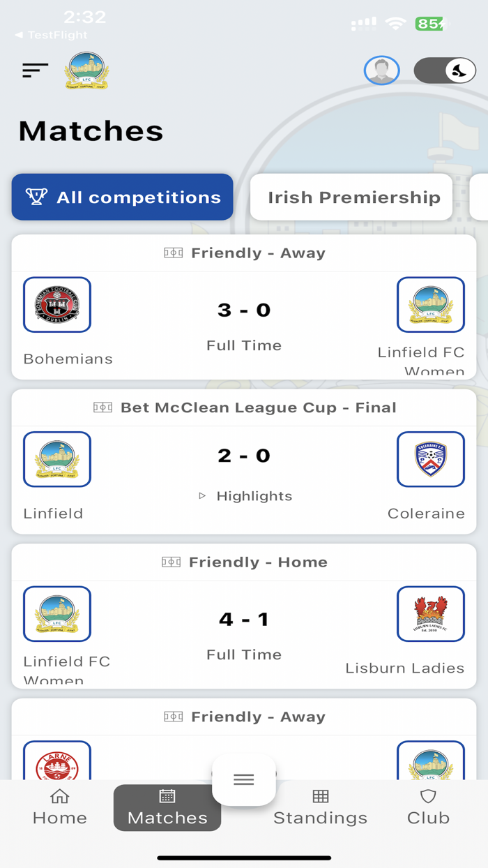Flip the dark mode switch
This screenshot has width=488, height=868.
(445, 70)
